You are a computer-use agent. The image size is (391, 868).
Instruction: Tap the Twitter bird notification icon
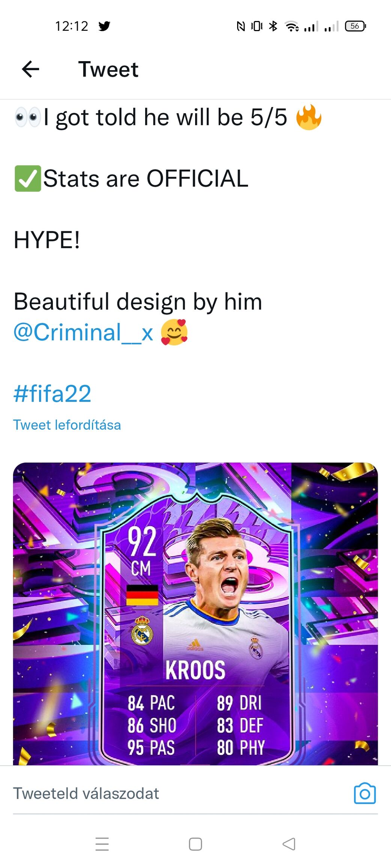click(x=104, y=26)
